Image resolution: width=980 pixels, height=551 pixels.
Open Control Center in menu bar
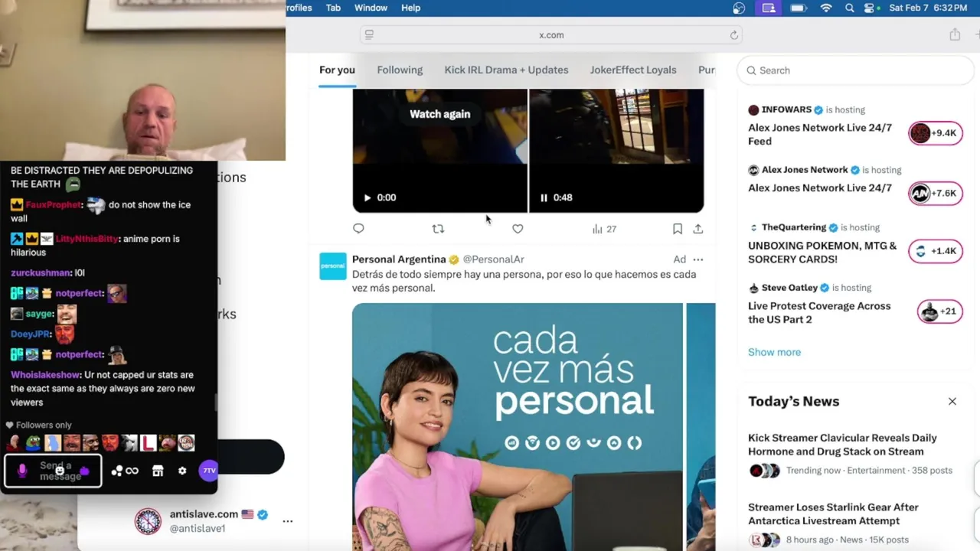(871, 8)
